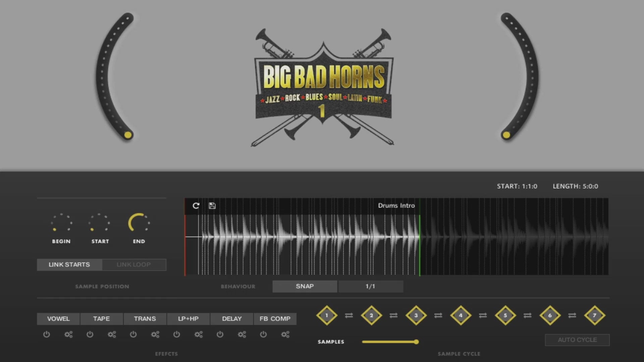Image resolution: width=644 pixels, height=362 pixels.
Task: Toggle the TRANS effect power icon
Action: click(133, 334)
